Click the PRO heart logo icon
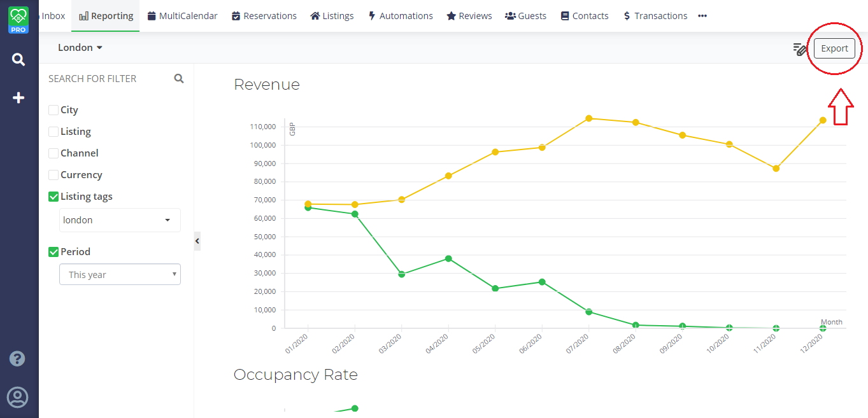This screenshot has height=418, width=868. (x=18, y=19)
